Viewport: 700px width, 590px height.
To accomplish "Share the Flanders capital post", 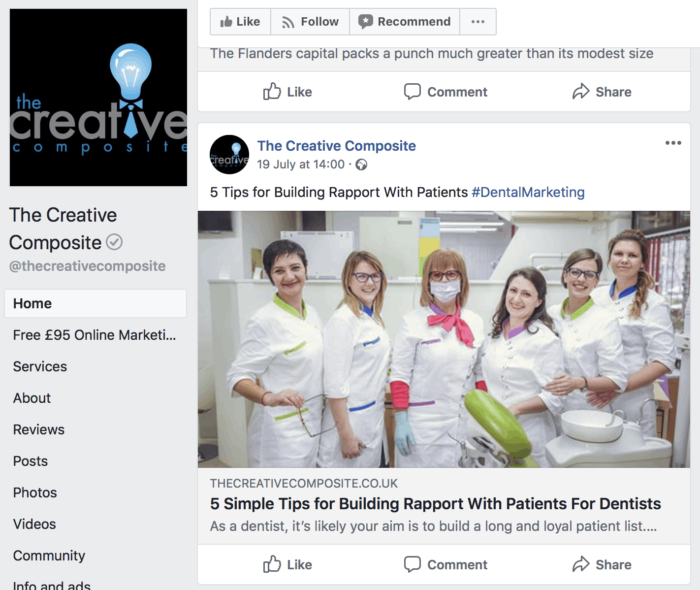I will point(602,92).
